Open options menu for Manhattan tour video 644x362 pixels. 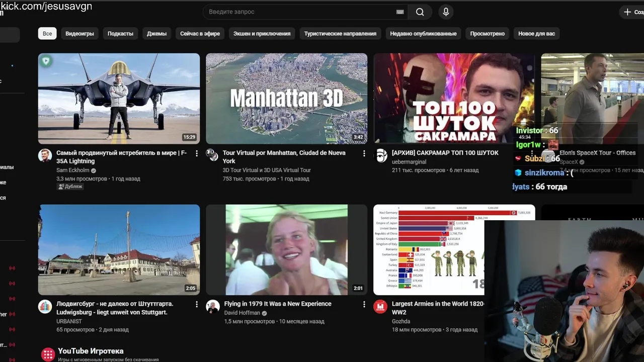[x=364, y=153]
